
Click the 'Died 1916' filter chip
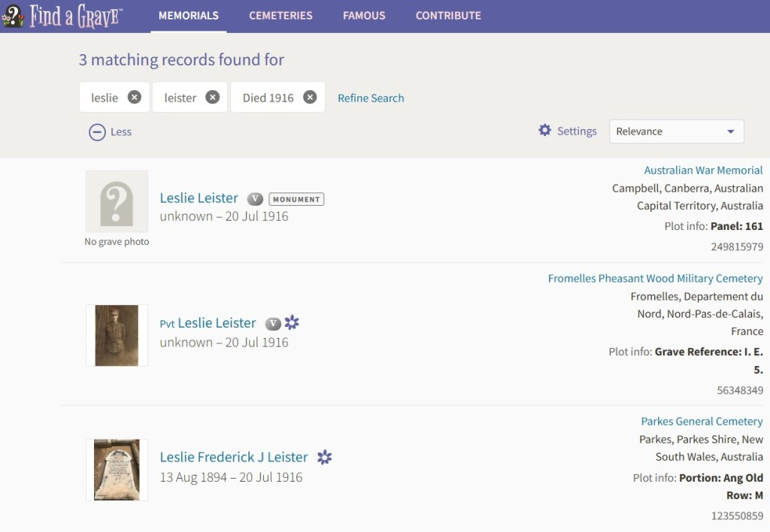click(x=278, y=97)
